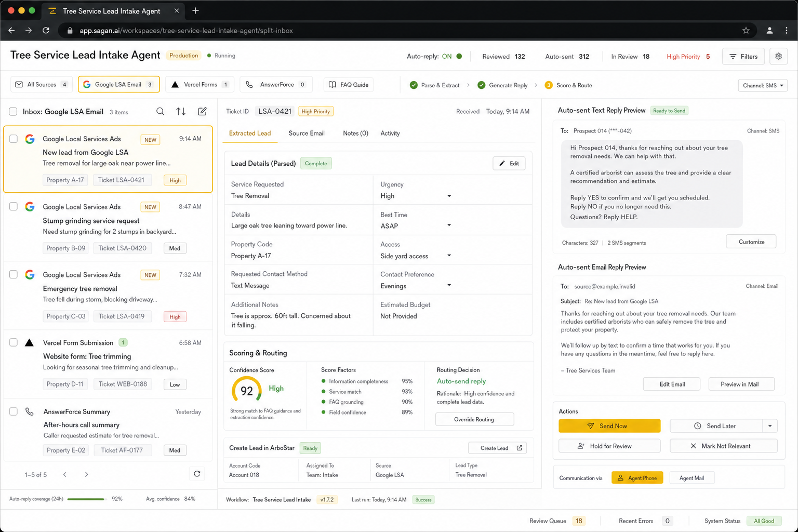This screenshot has width=798, height=532.
Task: Click the Override Routing button
Action: [474, 419]
